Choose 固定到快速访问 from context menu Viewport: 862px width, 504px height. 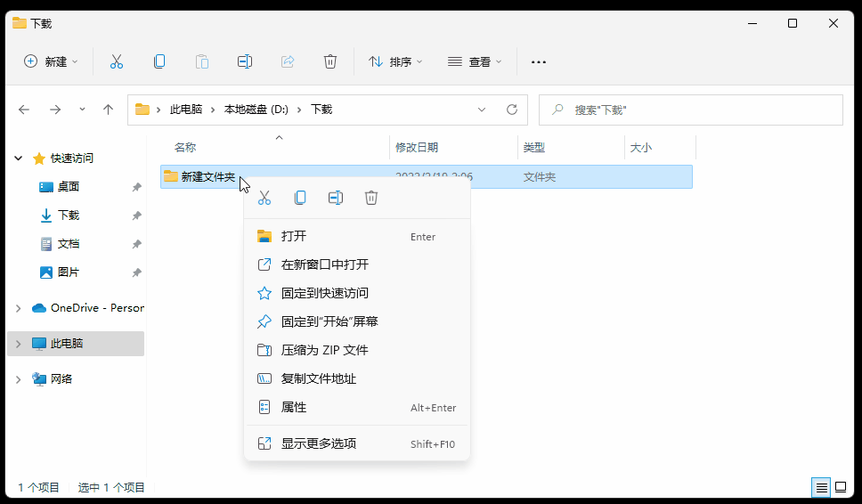point(357,294)
